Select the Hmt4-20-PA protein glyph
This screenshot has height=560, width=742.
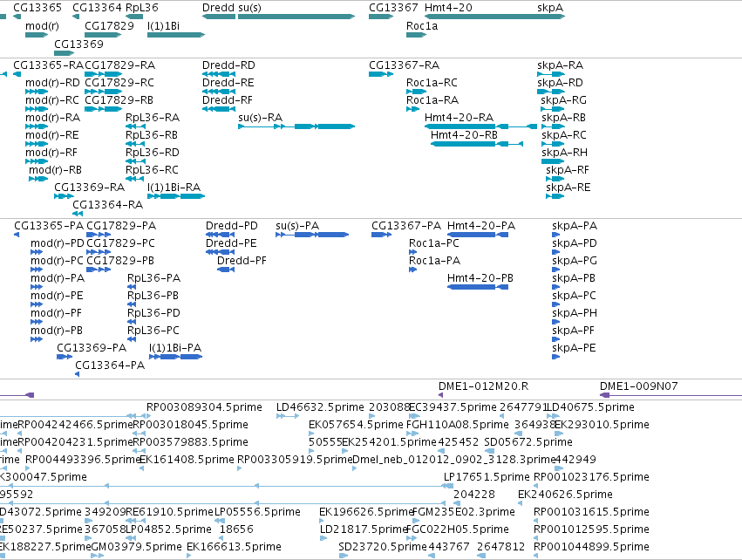(x=478, y=235)
